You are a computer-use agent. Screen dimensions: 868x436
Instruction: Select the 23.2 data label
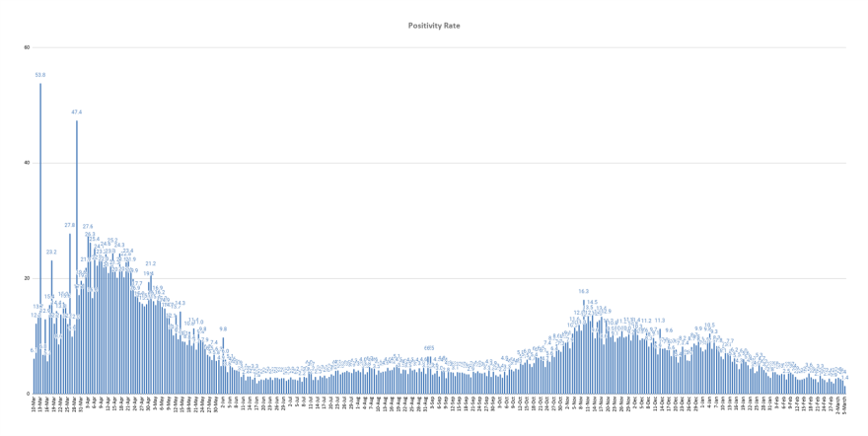[51, 253]
